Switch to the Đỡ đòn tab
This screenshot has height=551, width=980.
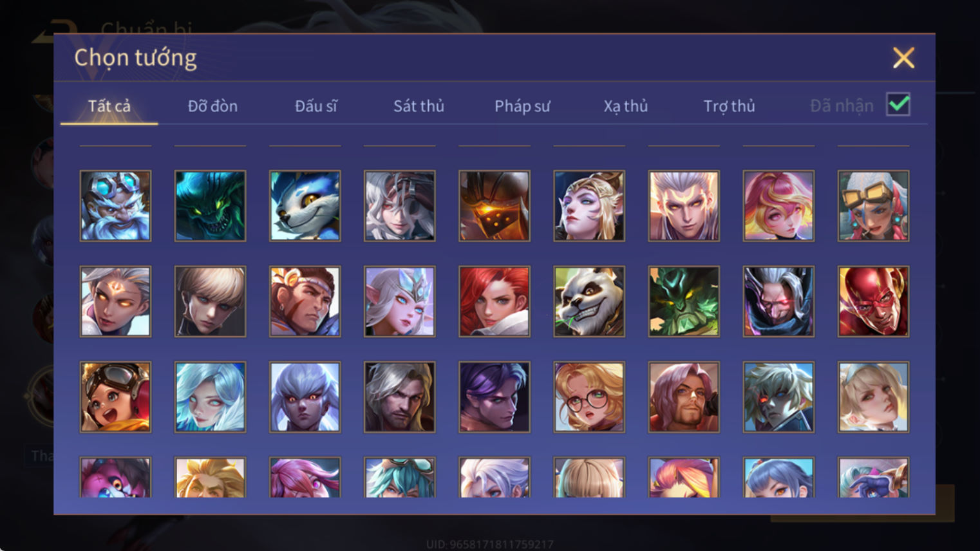point(212,106)
